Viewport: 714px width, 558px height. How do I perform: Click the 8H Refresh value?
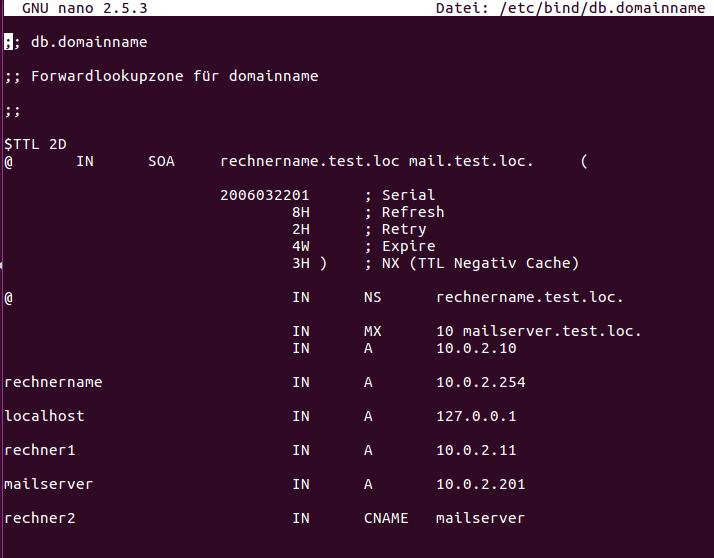click(301, 212)
